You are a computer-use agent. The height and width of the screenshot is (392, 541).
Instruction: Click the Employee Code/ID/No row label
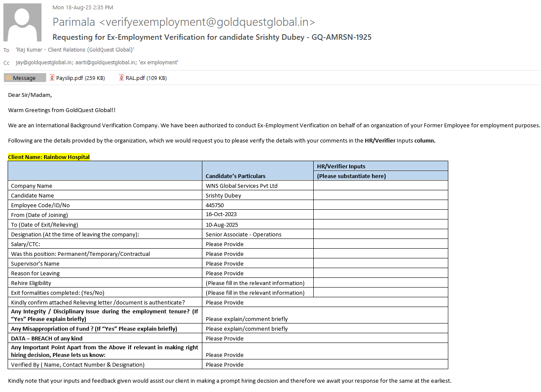coord(40,205)
